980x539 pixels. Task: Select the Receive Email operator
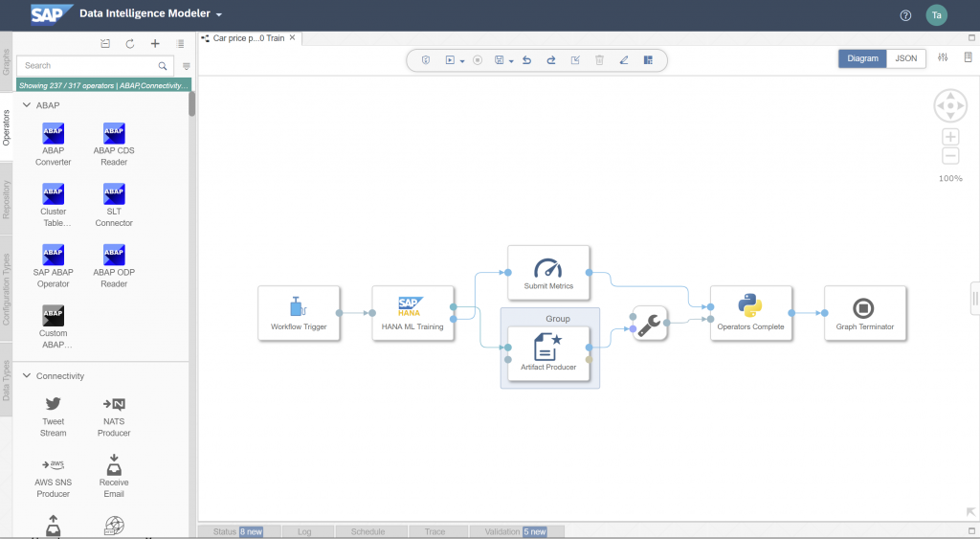pyautogui.click(x=114, y=477)
